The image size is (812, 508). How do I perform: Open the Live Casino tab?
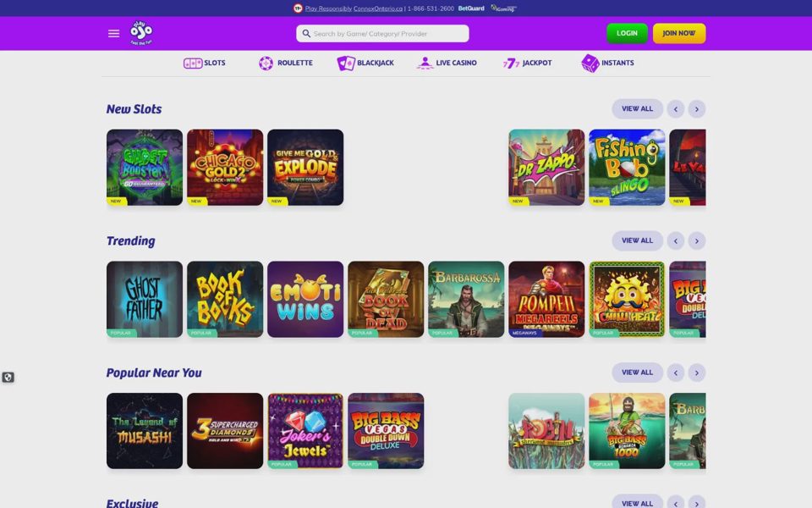(447, 63)
